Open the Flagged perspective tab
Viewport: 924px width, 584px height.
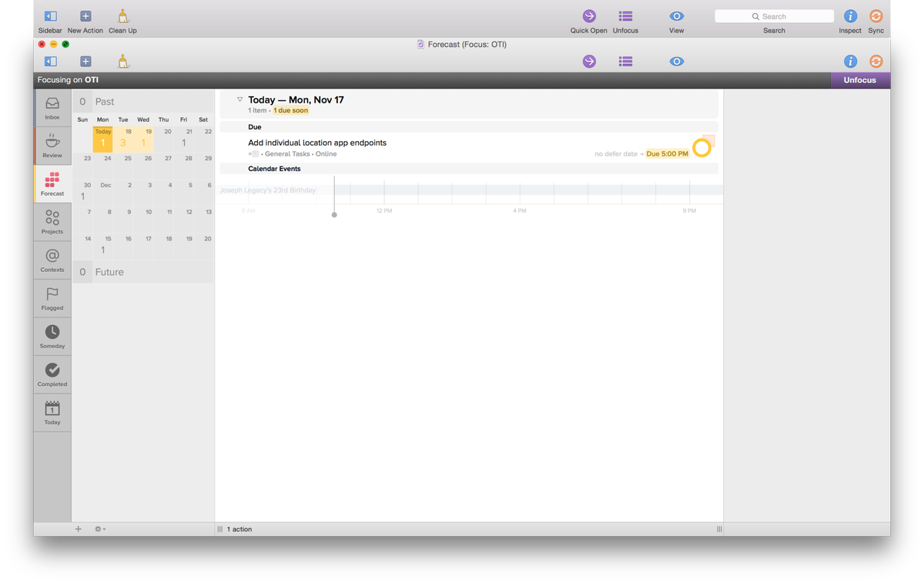tap(52, 298)
